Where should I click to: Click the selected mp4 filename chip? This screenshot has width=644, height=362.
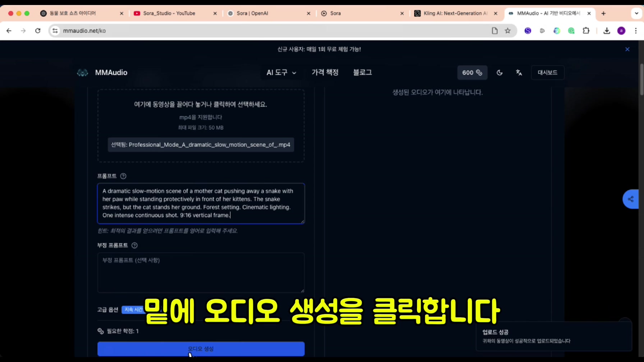tap(201, 145)
